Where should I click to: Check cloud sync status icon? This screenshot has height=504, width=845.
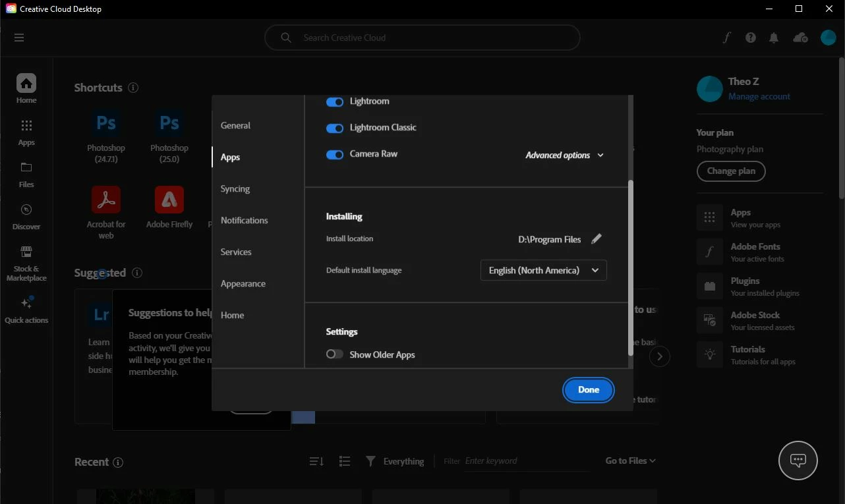pyautogui.click(x=801, y=38)
